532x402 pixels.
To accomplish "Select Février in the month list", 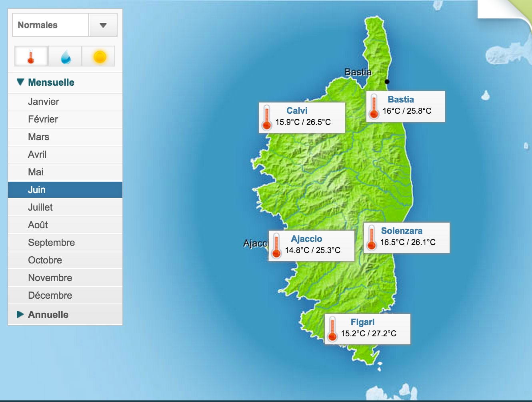I will [x=65, y=119].
